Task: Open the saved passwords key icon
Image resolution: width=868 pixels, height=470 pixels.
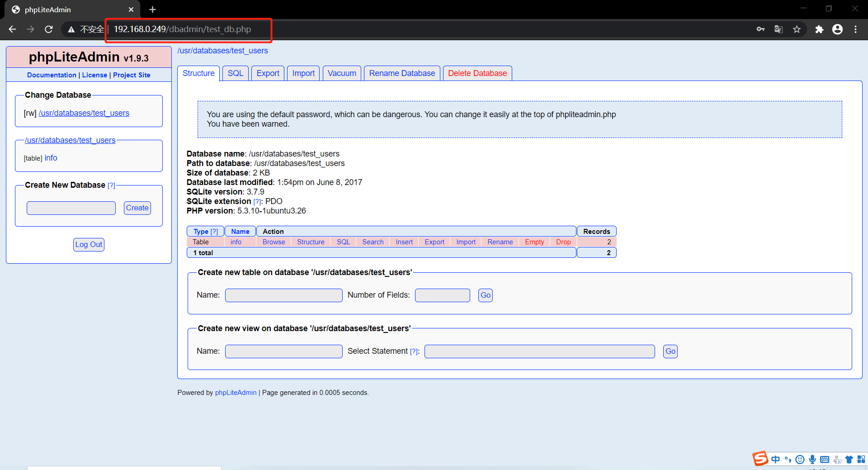Action: (x=760, y=29)
